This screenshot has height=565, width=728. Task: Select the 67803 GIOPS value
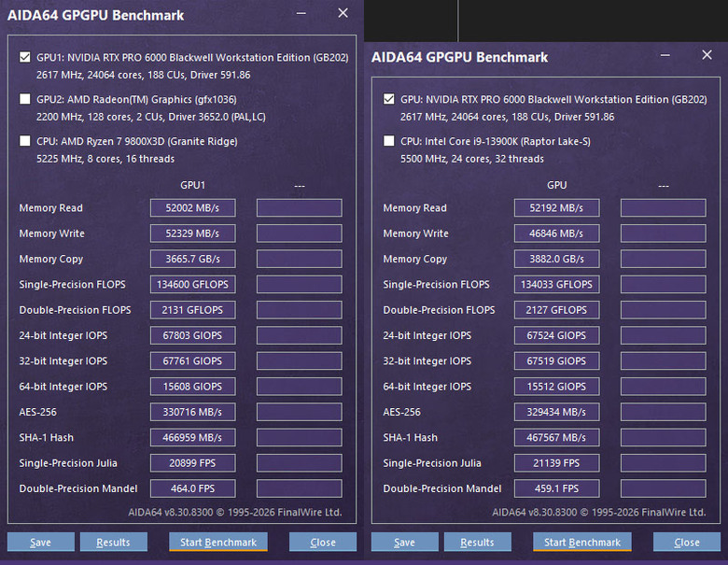[x=192, y=335]
